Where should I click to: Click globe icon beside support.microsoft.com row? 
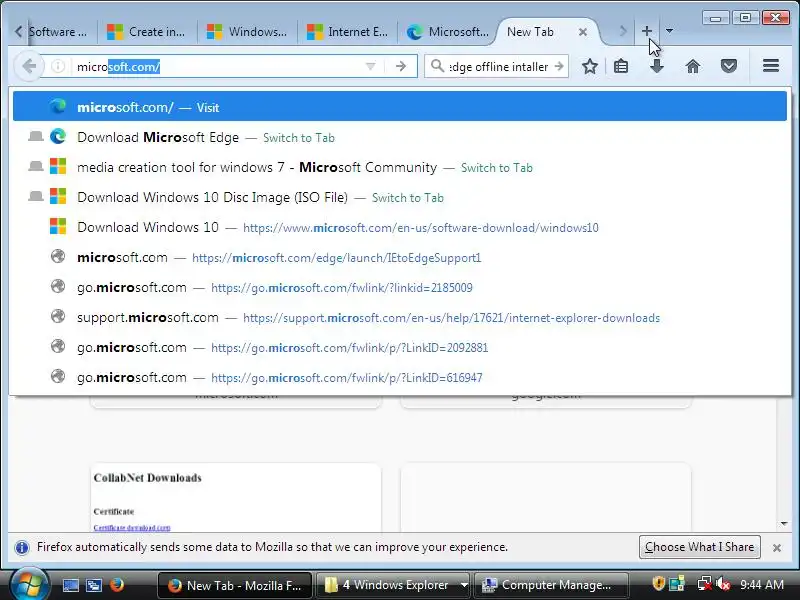58,316
